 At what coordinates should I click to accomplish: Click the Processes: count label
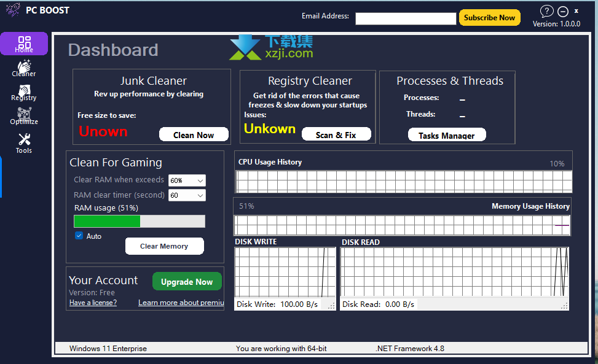422,98
